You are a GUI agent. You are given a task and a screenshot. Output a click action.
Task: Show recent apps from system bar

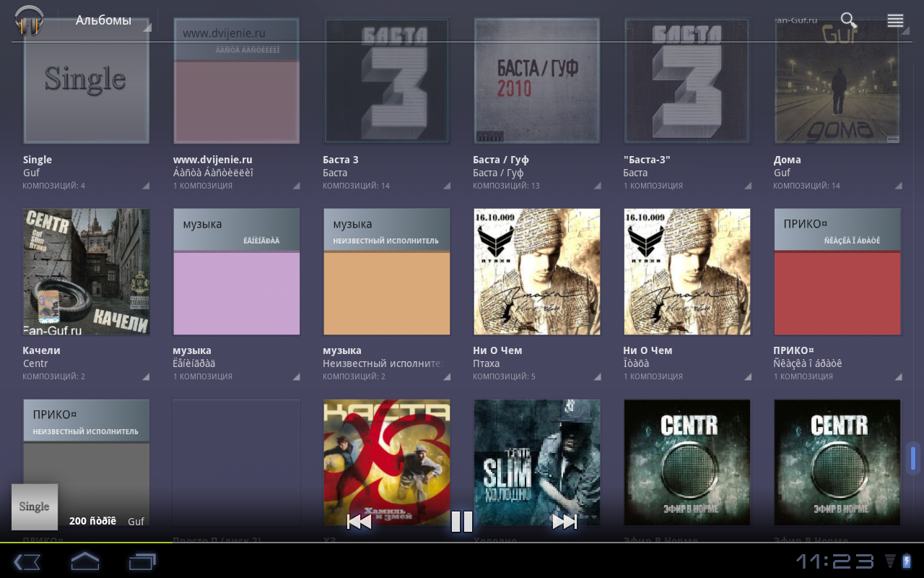(142, 561)
